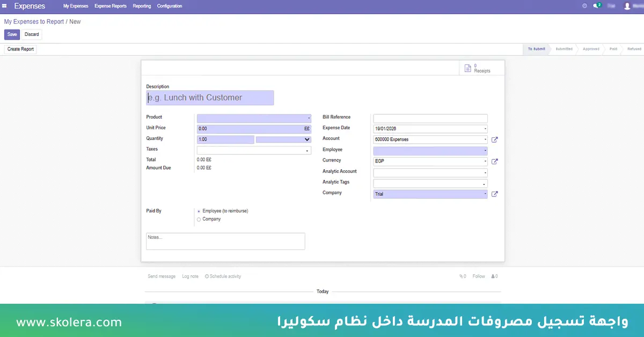Screen dimensions: 644x337
Task: Open EGP currency via external link icon
Action: point(494,161)
